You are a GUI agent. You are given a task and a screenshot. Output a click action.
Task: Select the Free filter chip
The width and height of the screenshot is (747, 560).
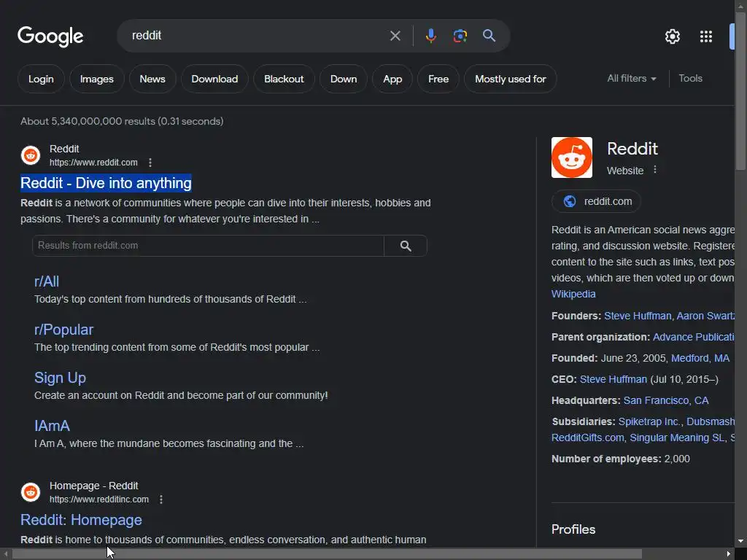click(438, 79)
